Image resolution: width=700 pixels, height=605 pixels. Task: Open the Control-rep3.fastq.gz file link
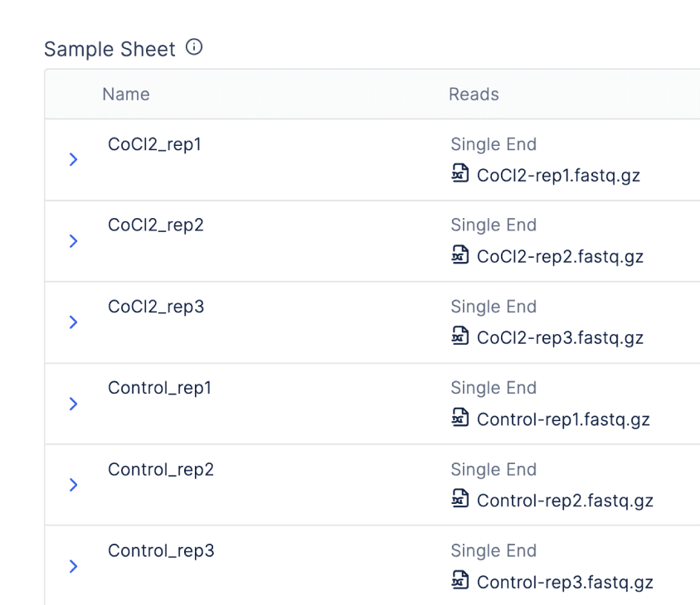tap(565, 583)
